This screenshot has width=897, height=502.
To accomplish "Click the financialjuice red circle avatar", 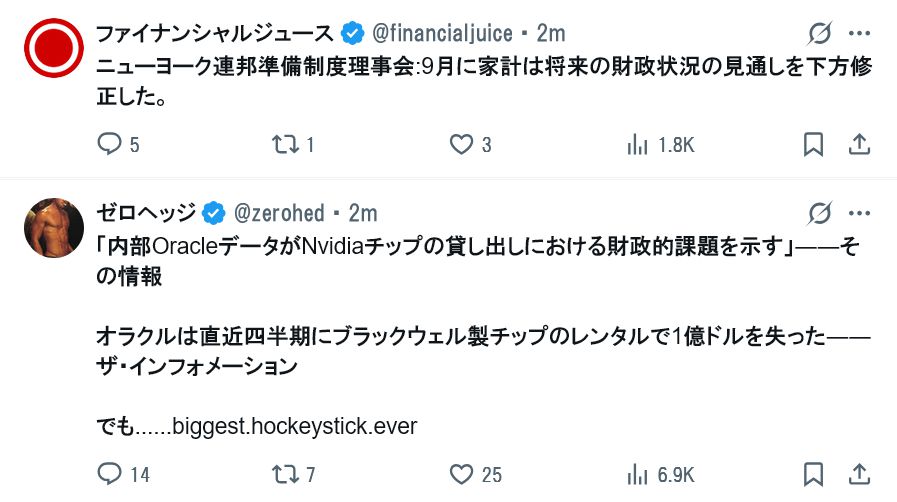I will pyautogui.click(x=53, y=48).
